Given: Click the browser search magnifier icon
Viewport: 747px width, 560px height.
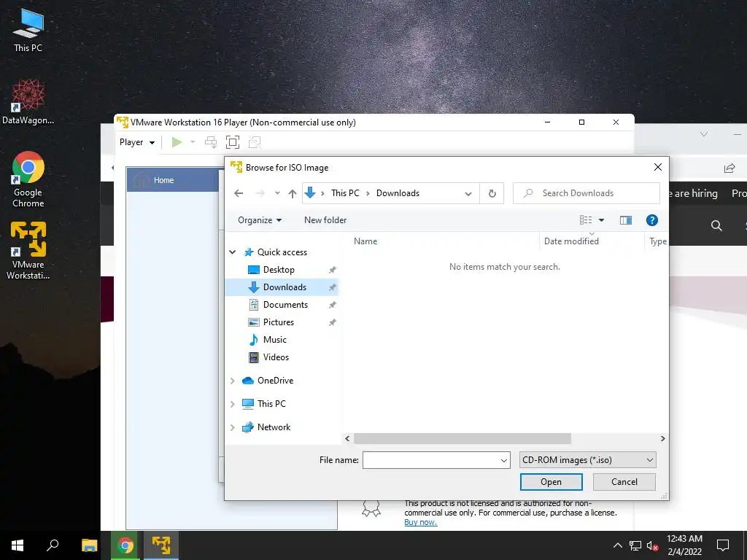Looking at the screenshot, I should tap(716, 225).
